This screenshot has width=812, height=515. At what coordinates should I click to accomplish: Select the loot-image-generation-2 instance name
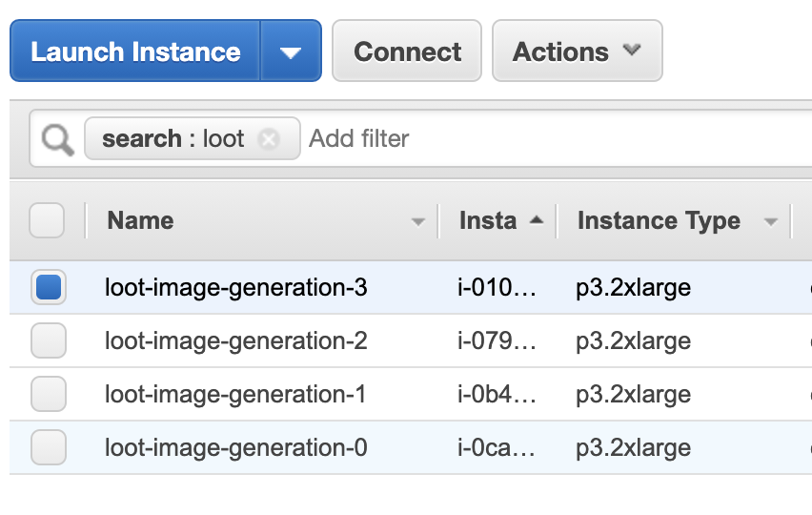[x=235, y=340]
